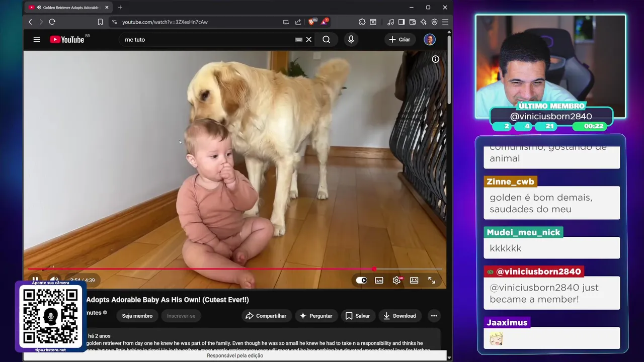This screenshot has width=644, height=362.
Task: Mute the video player volume
Action: point(54,280)
